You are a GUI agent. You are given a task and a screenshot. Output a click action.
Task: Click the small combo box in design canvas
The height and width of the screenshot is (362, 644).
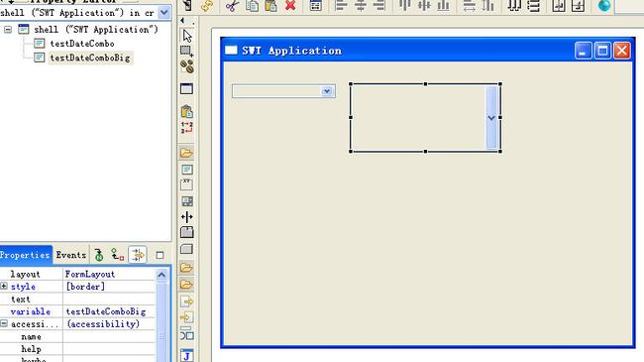[283, 91]
